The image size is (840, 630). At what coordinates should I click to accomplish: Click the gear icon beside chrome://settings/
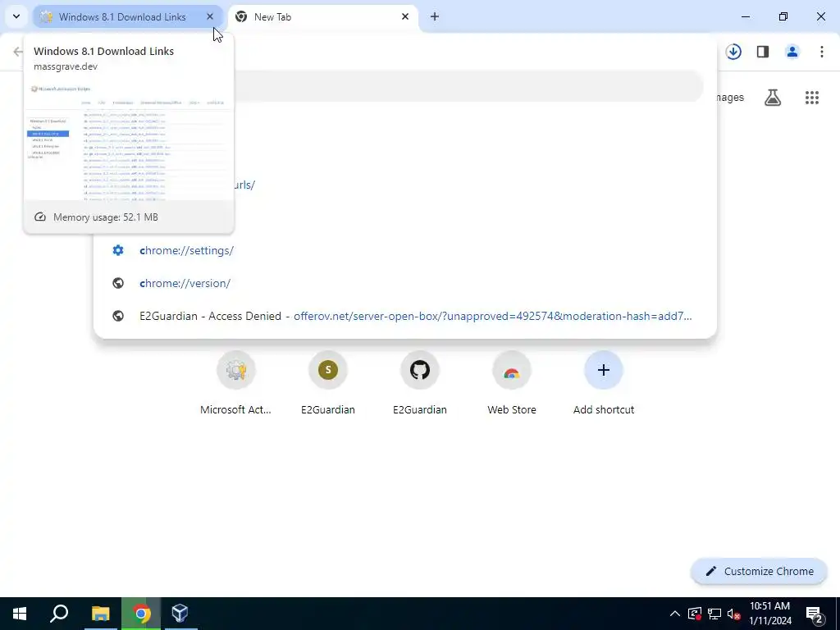pos(118,250)
